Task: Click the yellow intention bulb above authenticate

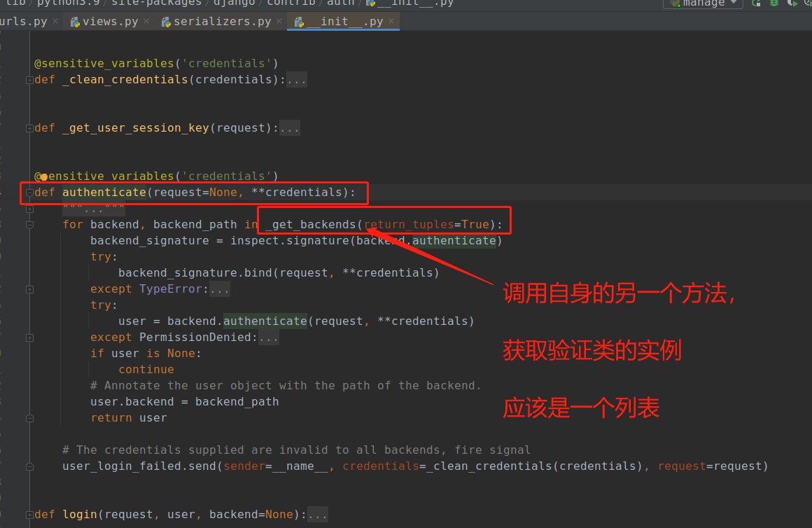Action: pyautogui.click(x=44, y=176)
